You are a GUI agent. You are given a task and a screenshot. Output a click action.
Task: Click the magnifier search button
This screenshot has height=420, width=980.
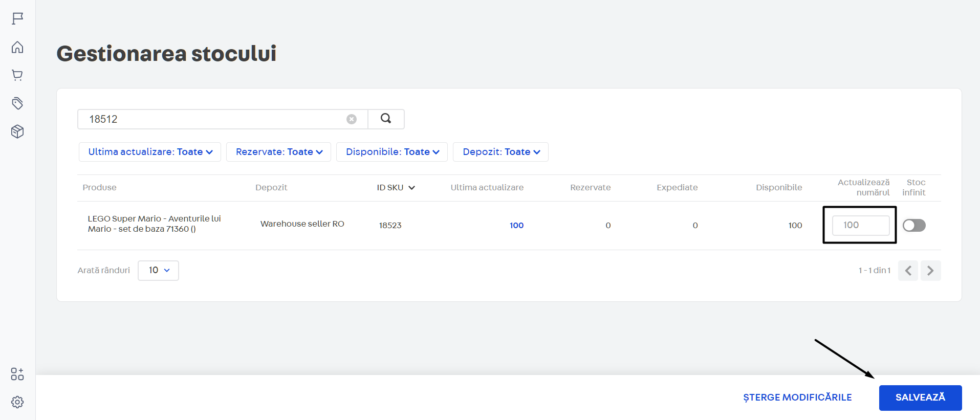[x=386, y=119]
